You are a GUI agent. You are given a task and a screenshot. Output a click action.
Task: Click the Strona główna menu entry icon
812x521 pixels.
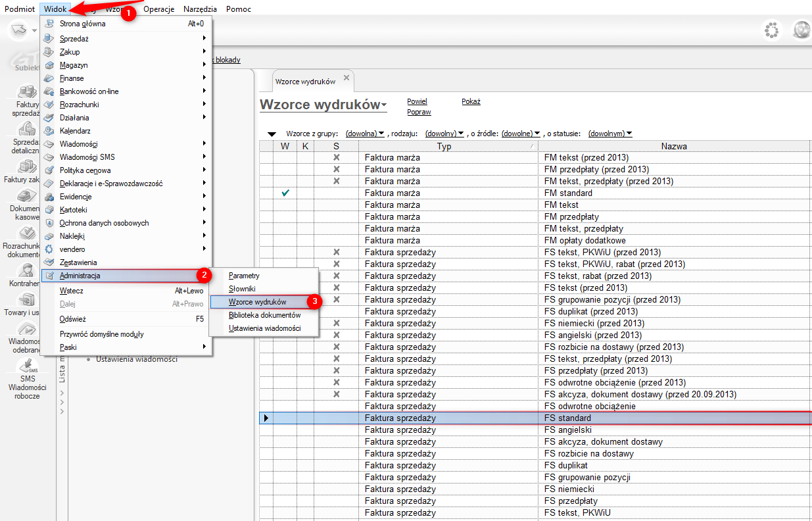tap(49, 24)
